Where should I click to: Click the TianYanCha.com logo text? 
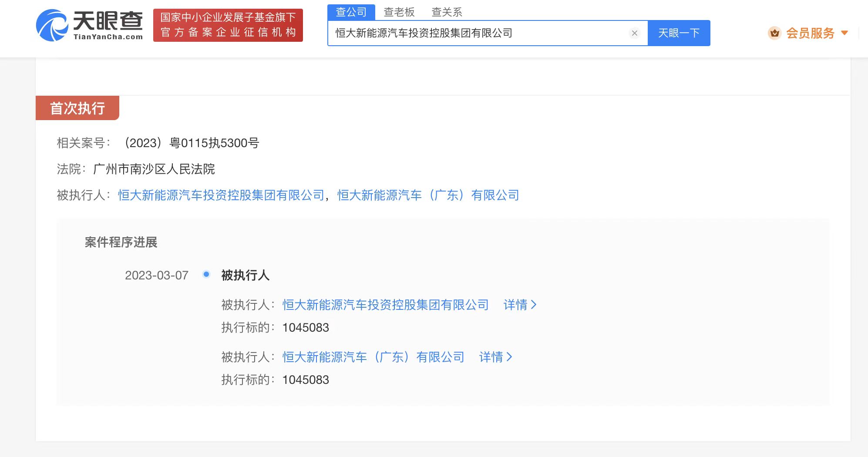tap(108, 37)
